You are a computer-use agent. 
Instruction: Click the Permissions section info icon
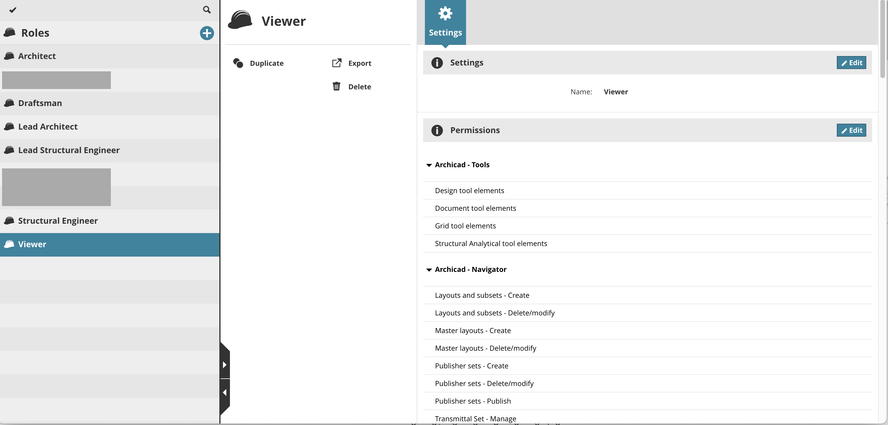pyautogui.click(x=437, y=130)
